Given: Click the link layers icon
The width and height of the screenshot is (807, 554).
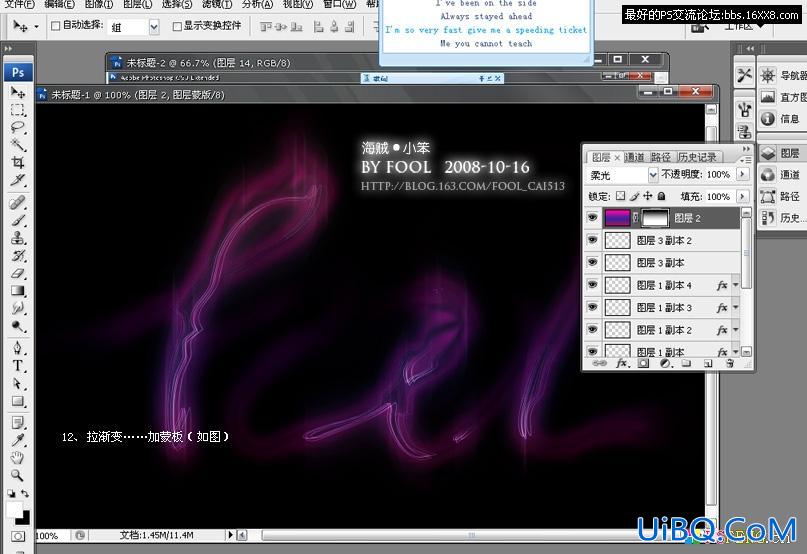Looking at the screenshot, I should coord(600,363).
